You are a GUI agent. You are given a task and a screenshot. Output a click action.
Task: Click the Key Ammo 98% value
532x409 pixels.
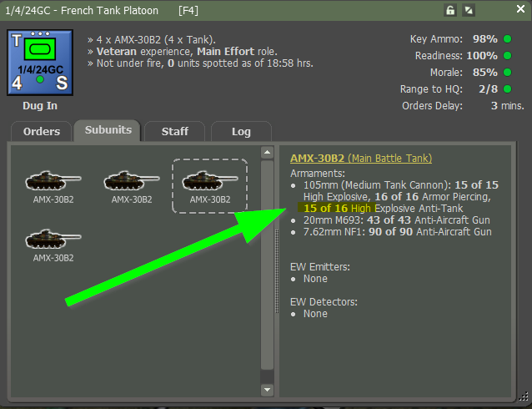click(x=484, y=39)
